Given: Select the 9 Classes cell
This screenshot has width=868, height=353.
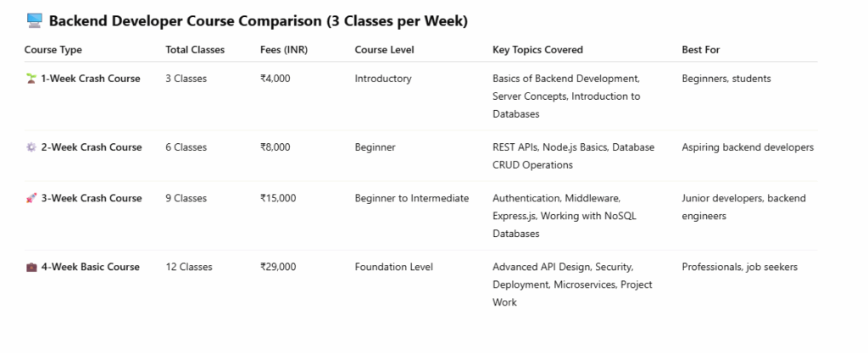Looking at the screenshot, I should [x=186, y=198].
